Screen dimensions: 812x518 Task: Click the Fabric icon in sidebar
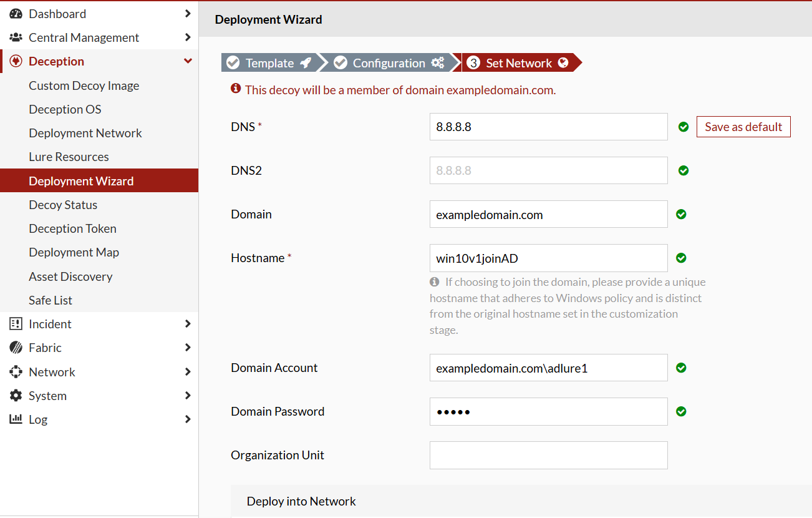point(16,348)
